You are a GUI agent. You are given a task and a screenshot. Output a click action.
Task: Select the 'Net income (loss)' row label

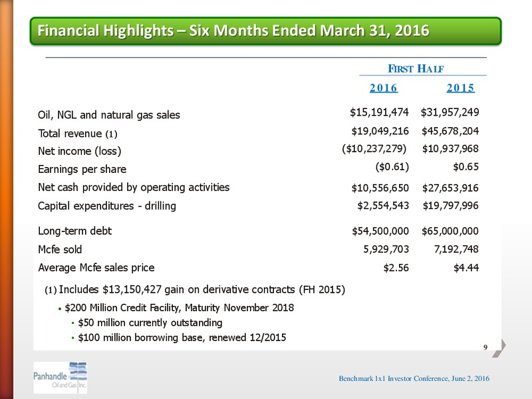[79, 151]
